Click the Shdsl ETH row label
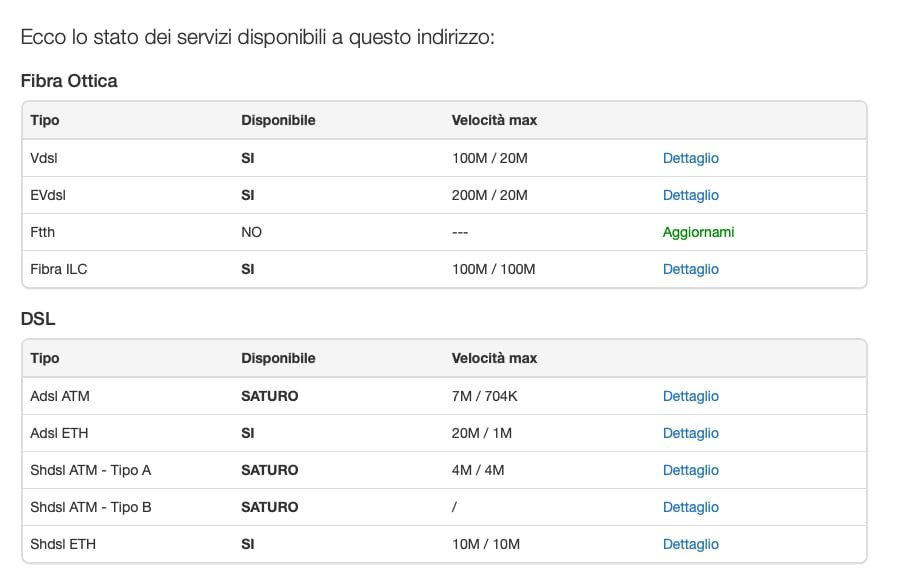The width and height of the screenshot is (902, 583). (63, 544)
